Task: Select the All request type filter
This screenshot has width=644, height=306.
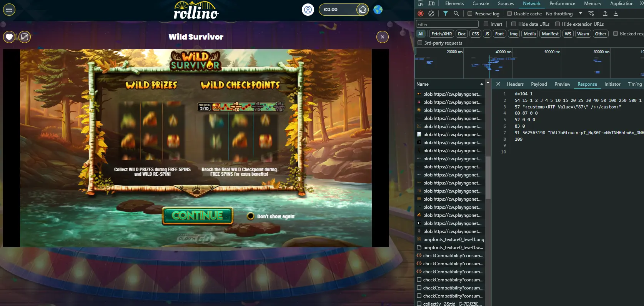Action: coord(421,34)
